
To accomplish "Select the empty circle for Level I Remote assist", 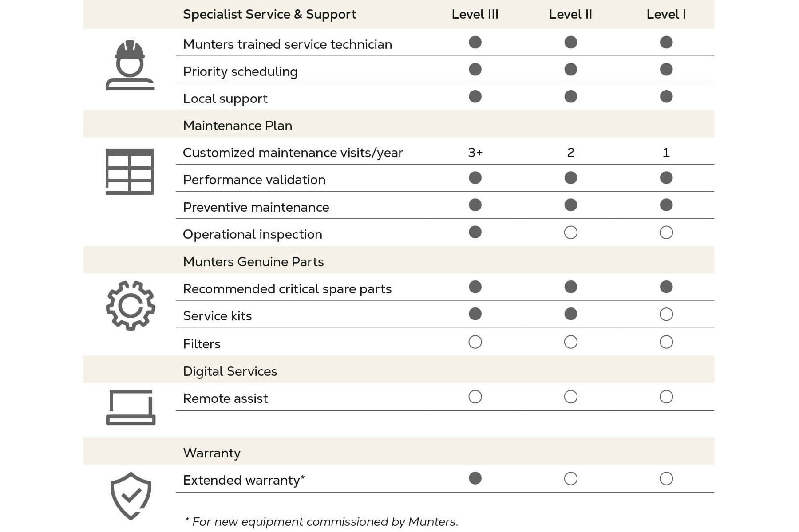I will [x=666, y=397].
